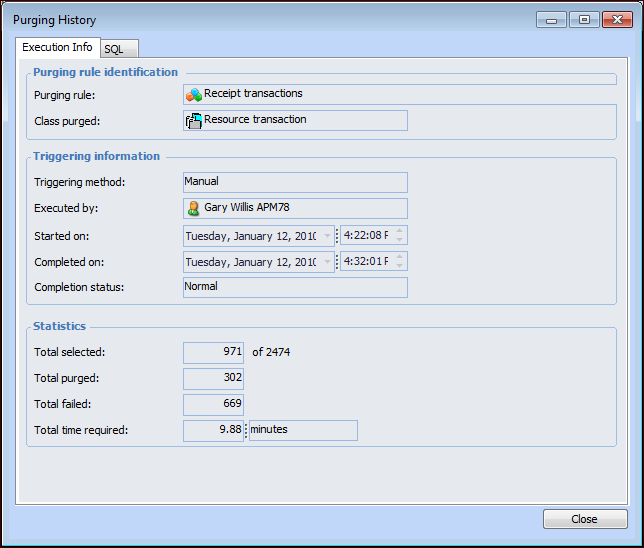Click the 'Executed by:' label
Viewport: 644px width, 548px height.
[66, 208]
